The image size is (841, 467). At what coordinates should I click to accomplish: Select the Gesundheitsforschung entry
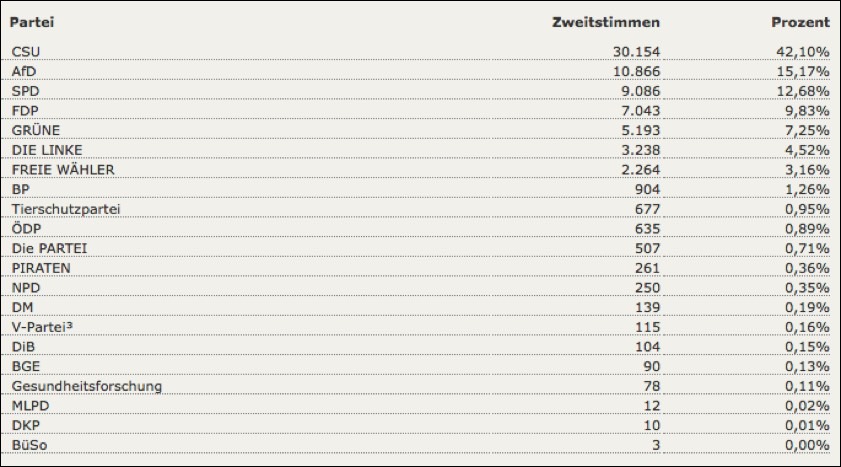tap(86, 386)
